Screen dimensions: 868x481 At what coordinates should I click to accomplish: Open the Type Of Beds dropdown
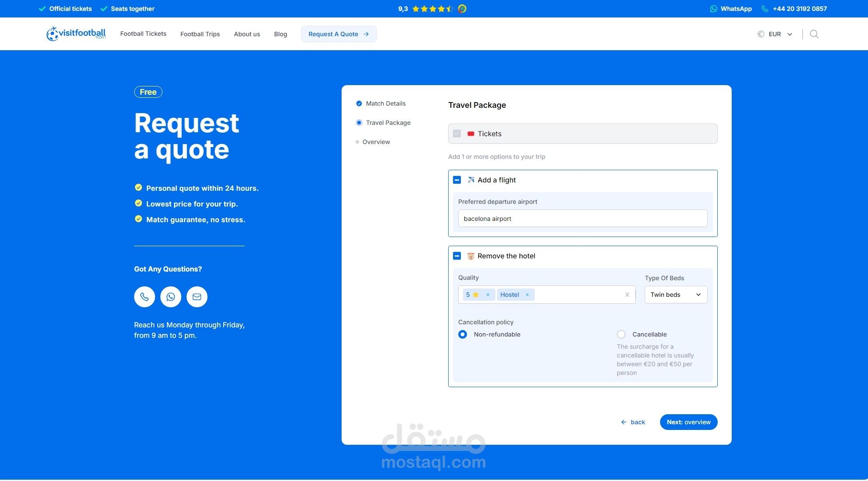pyautogui.click(x=676, y=295)
